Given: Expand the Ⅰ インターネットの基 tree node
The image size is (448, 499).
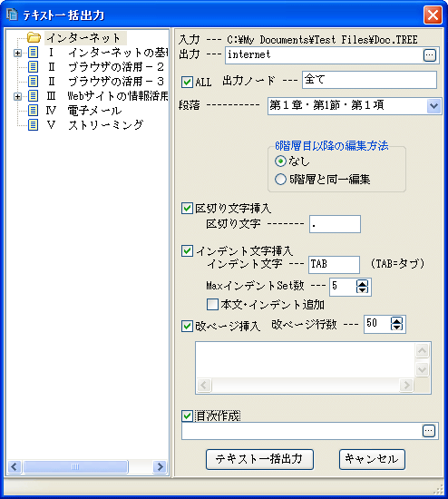Looking at the screenshot, I should coord(18,53).
